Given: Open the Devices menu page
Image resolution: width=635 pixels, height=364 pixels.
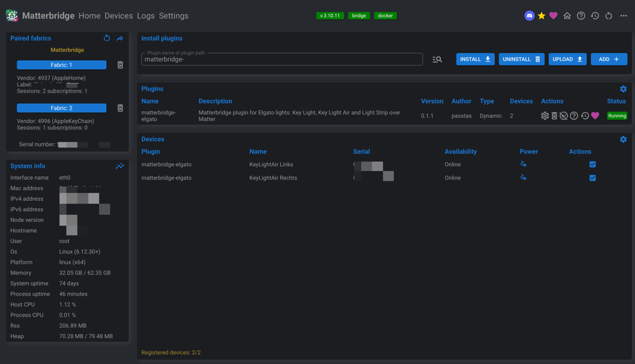Looking at the screenshot, I should coord(119,16).
